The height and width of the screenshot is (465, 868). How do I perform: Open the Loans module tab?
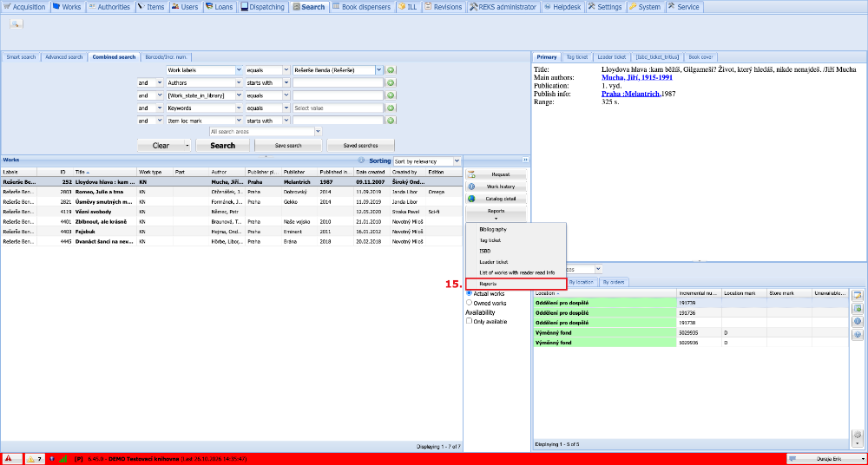coord(219,7)
